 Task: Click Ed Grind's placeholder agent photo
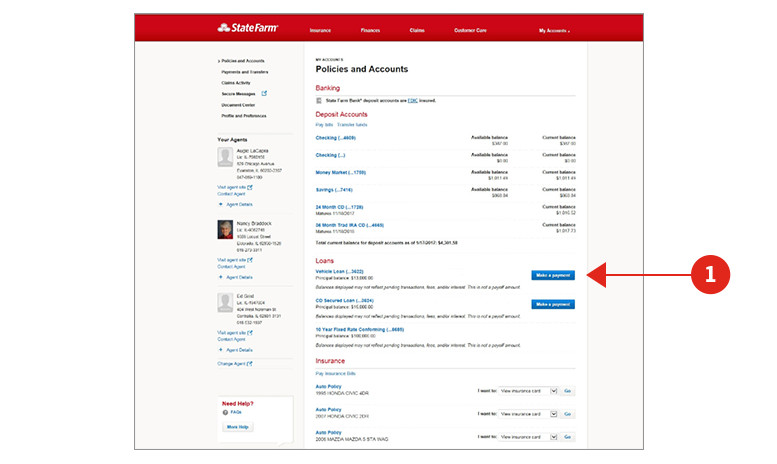click(225, 302)
